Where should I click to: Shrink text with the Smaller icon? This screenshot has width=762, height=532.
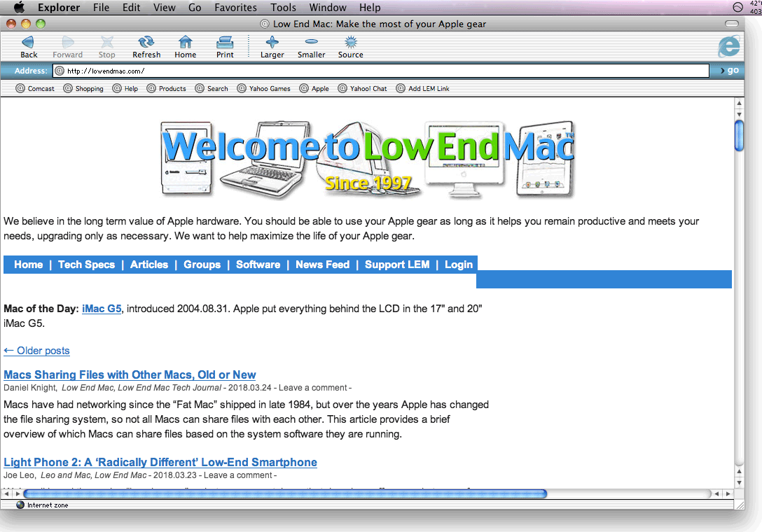point(311,43)
